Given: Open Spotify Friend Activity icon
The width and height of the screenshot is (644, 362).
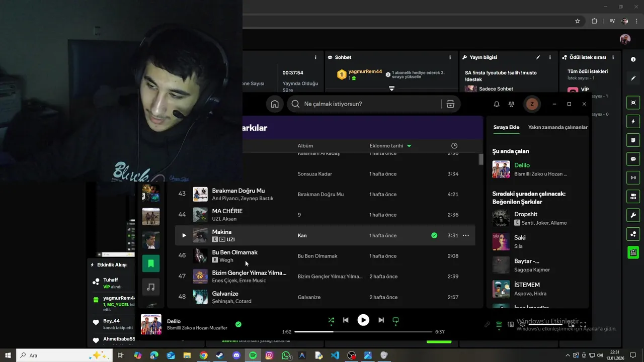Looking at the screenshot, I should click(512, 104).
